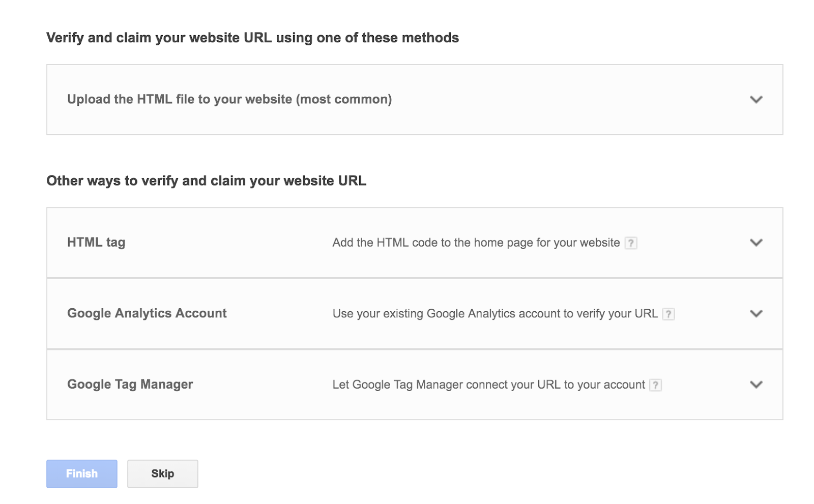
Task: Expand the Upload HTML file method
Action: [x=756, y=100]
